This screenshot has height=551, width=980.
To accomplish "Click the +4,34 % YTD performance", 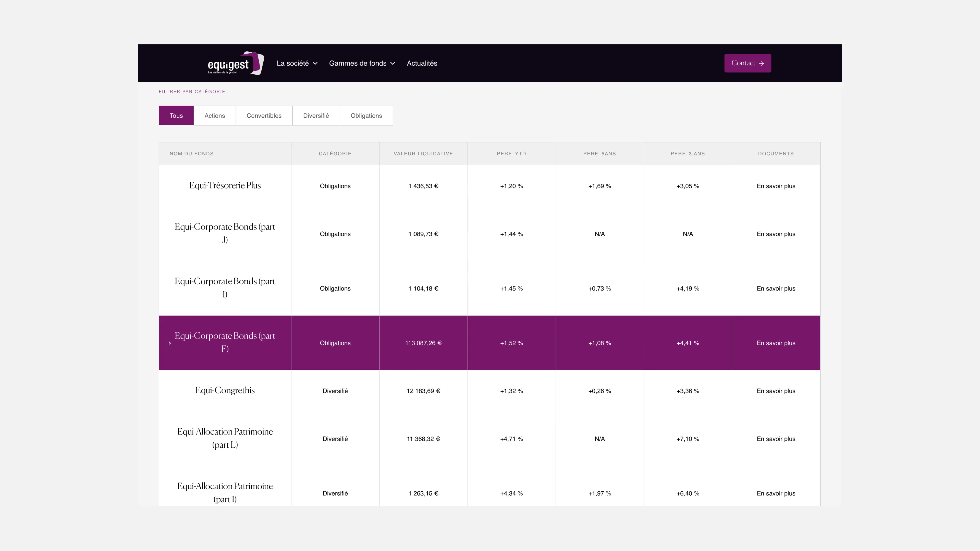I will 511,493.
